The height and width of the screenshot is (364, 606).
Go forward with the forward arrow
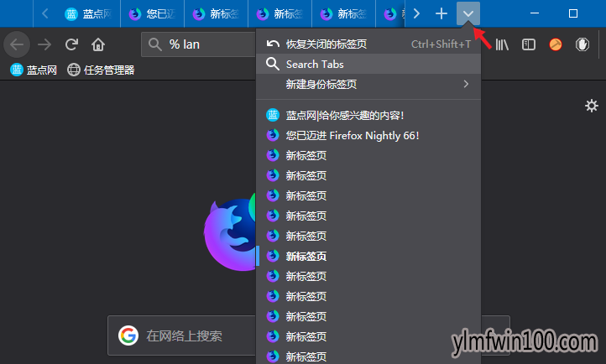click(x=44, y=44)
